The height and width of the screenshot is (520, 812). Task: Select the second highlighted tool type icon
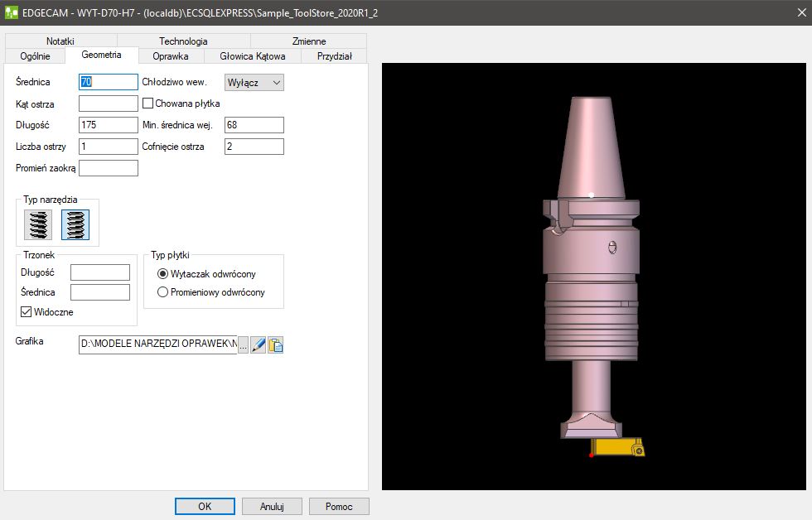[75, 224]
